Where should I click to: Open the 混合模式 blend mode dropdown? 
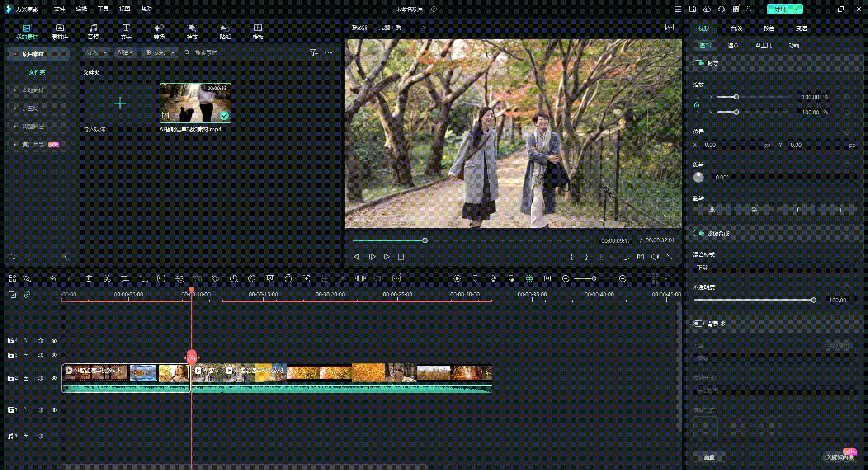(x=774, y=268)
